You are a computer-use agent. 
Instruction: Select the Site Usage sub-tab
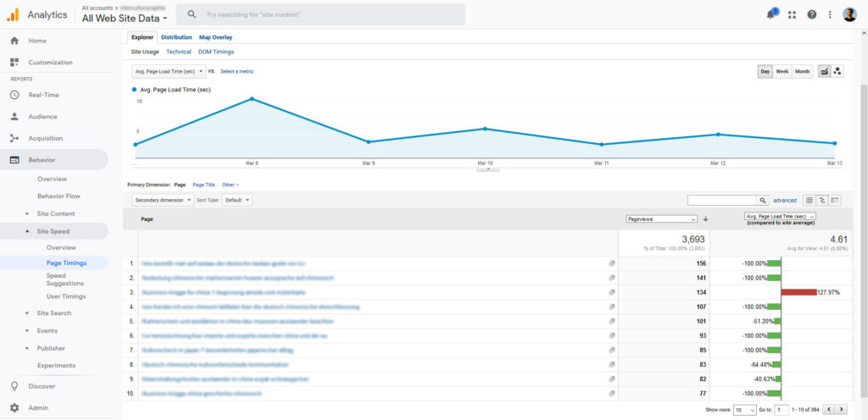(x=146, y=52)
